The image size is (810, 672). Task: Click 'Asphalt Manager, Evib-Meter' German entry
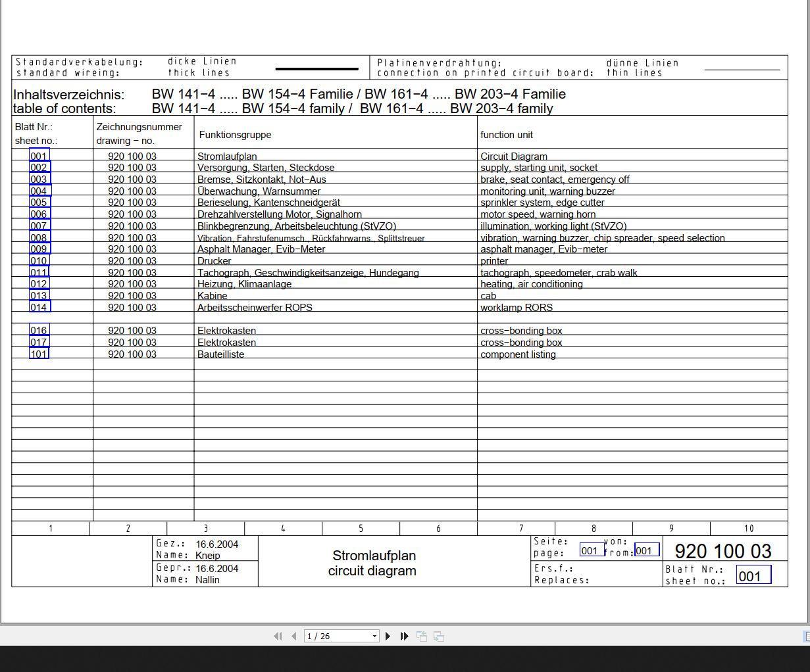coord(261,249)
